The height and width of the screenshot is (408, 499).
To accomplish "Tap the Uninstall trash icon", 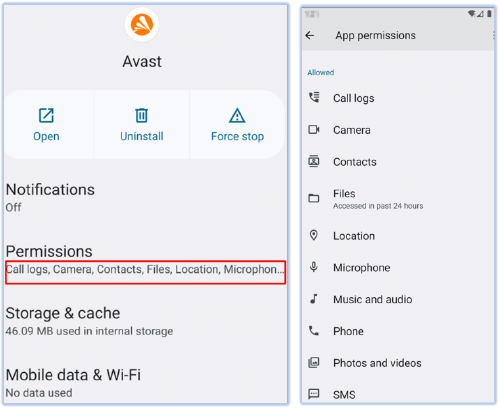I will (x=142, y=116).
